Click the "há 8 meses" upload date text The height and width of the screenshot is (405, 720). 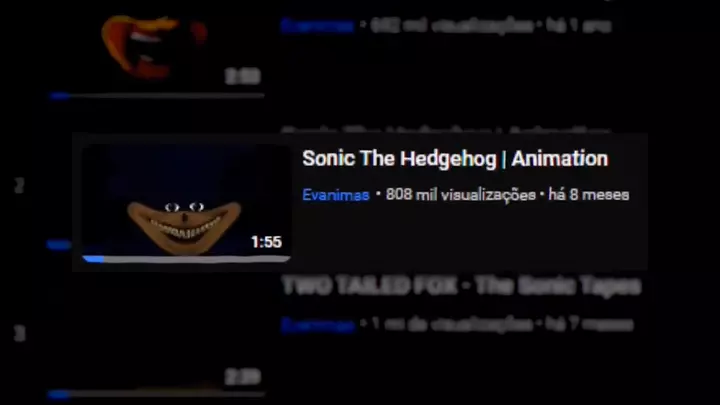(589, 195)
